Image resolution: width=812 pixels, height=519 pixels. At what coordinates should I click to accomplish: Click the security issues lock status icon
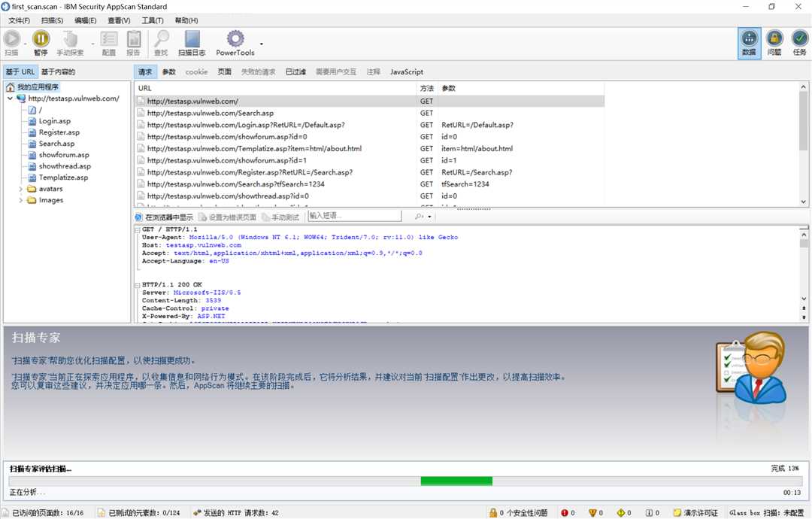[x=493, y=513]
